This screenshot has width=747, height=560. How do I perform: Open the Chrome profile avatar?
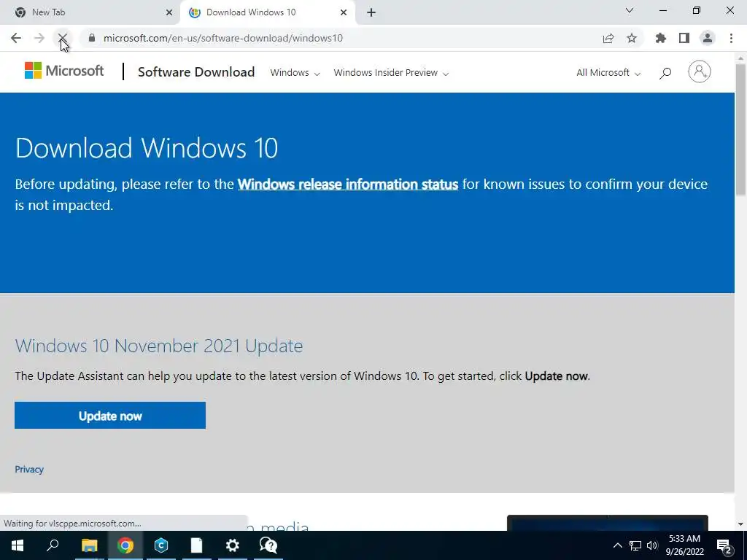(708, 38)
